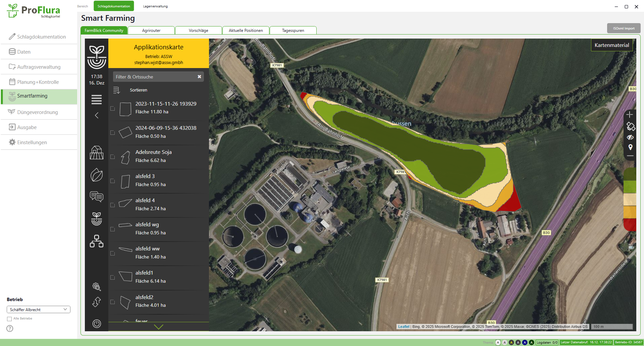
Task: Select the red color legend swatch
Action: 630,224
